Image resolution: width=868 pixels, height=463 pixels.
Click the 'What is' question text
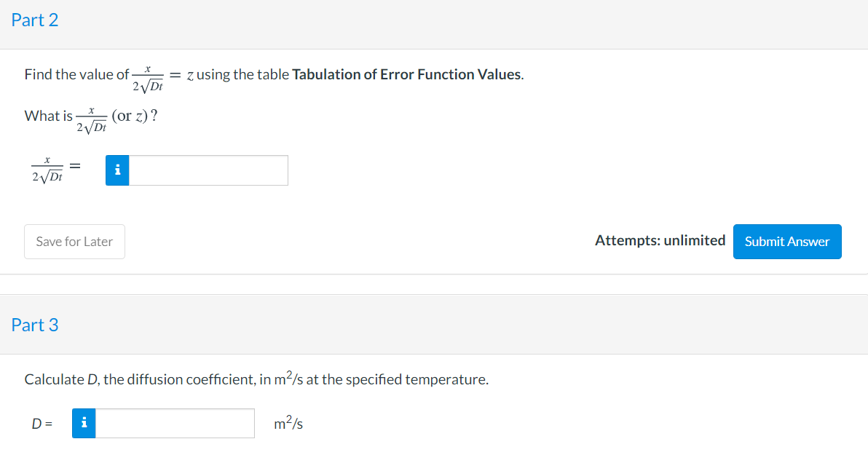click(48, 116)
